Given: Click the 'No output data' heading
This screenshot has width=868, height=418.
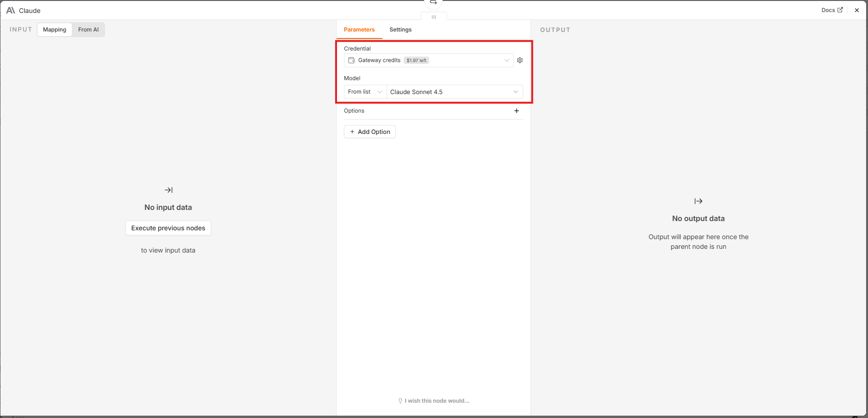Looking at the screenshot, I should click(699, 219).
